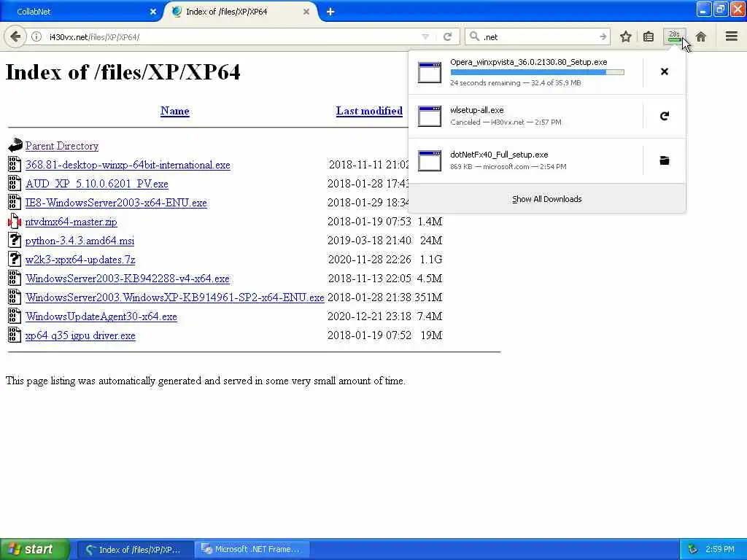The height and width of the screenshot is (560, 747).
Task: Download 368.81-desktop-winxp-64bit-international.exe
Action: 128,165
